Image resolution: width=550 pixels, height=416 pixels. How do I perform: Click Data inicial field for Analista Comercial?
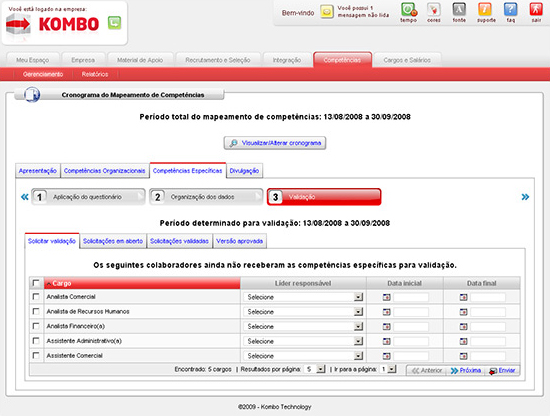pos(411,297)
